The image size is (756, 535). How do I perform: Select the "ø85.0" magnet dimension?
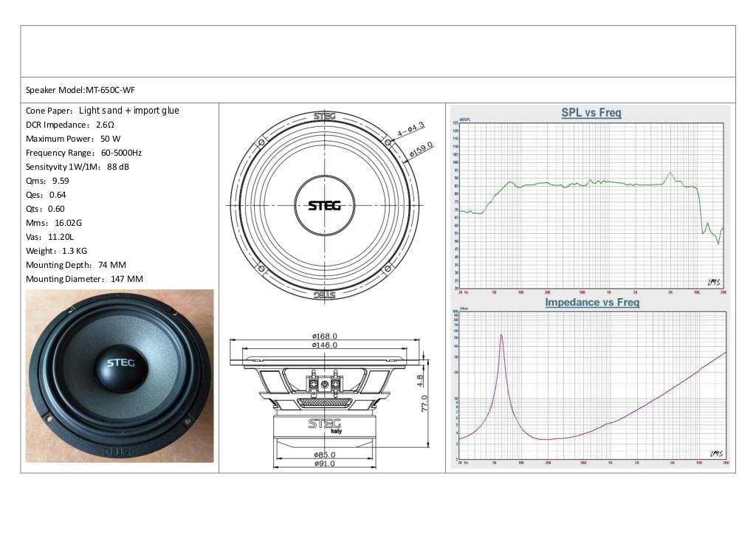[325, 455]
